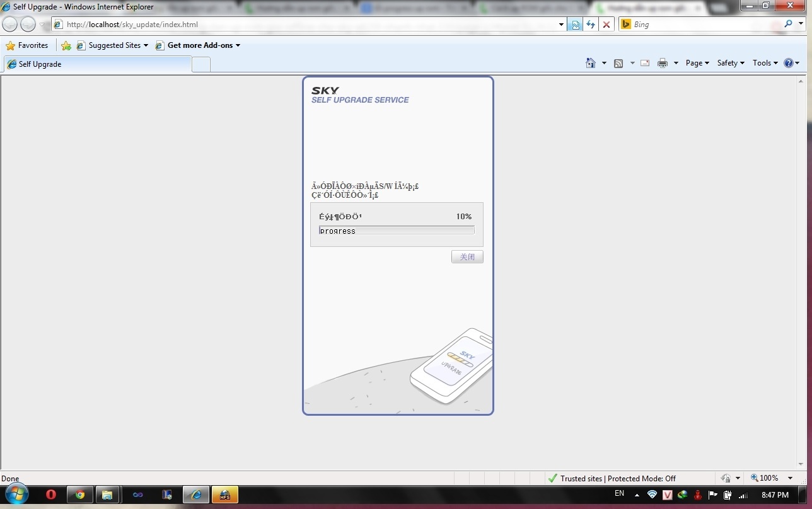Open the Tools dropdown menu
The height and width of the screenshot is (509, 812).
click(765, 63)
